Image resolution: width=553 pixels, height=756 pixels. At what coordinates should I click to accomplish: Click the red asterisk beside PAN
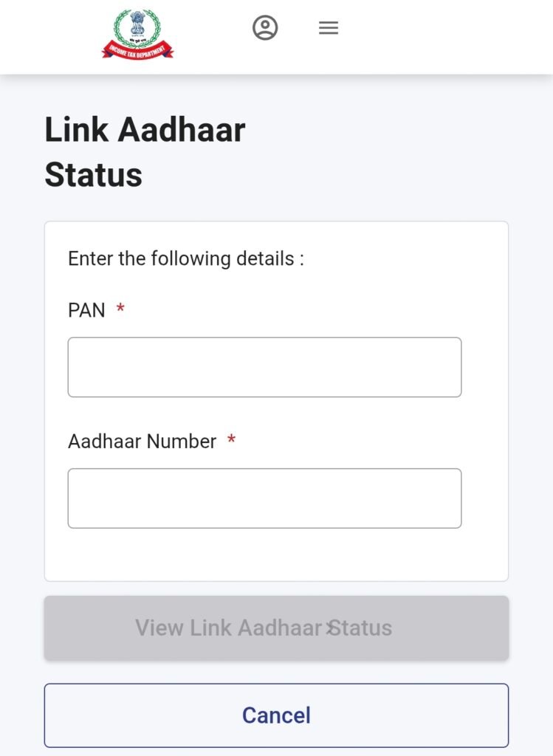click(120, 309)
